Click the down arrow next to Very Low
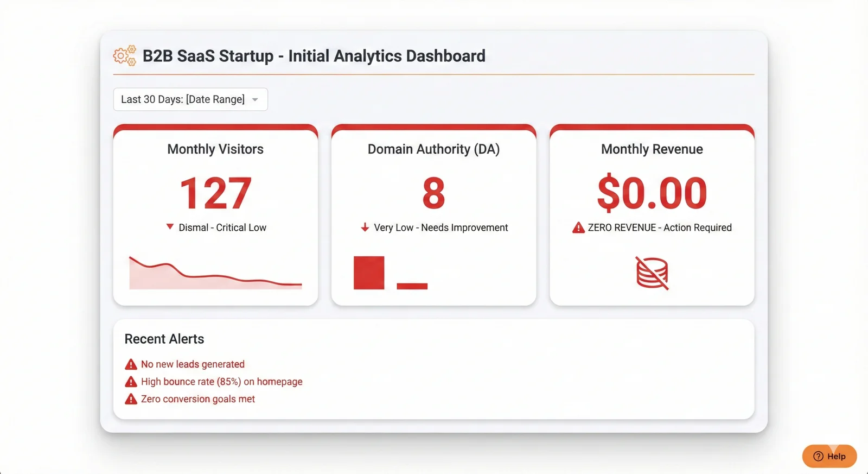Screen dimensions: 868x474 [x=365, y=227]
